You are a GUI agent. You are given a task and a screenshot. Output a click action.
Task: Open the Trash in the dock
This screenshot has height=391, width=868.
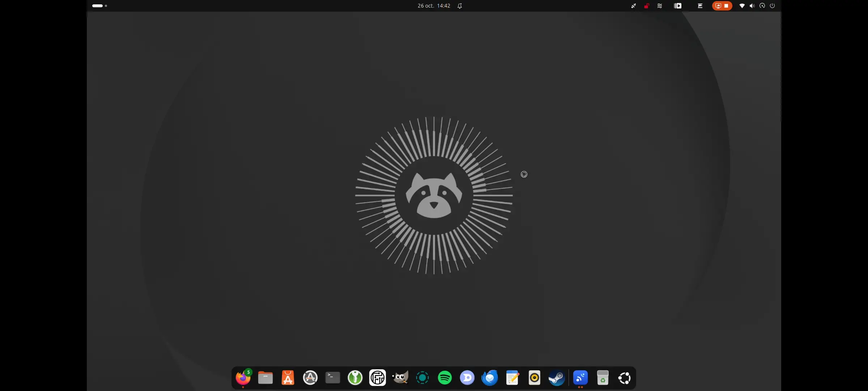pos(603,378)
